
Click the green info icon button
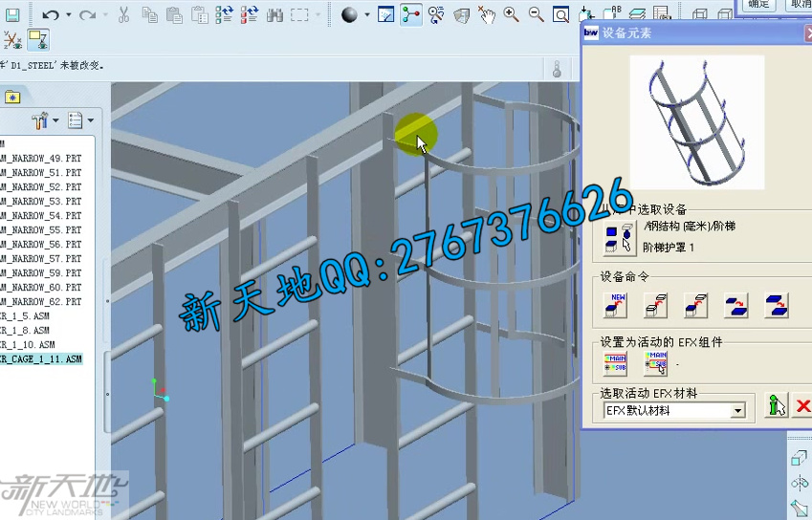click(776, 405)
